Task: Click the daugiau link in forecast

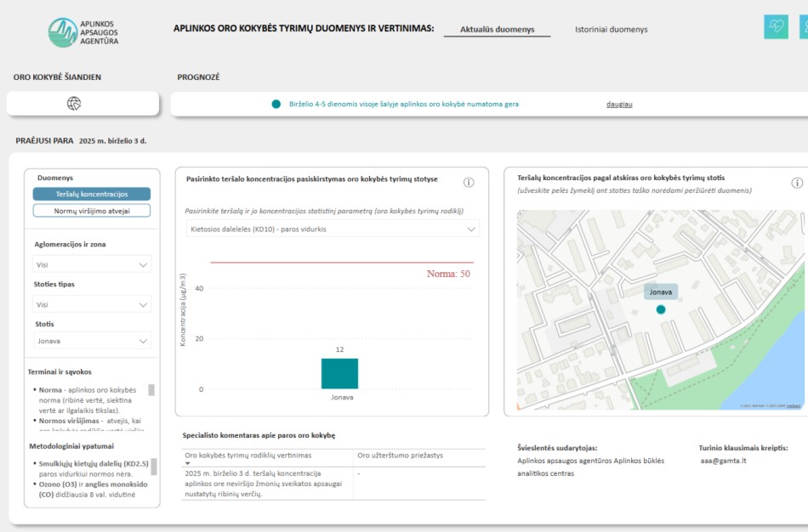Action: coord(619,104)
